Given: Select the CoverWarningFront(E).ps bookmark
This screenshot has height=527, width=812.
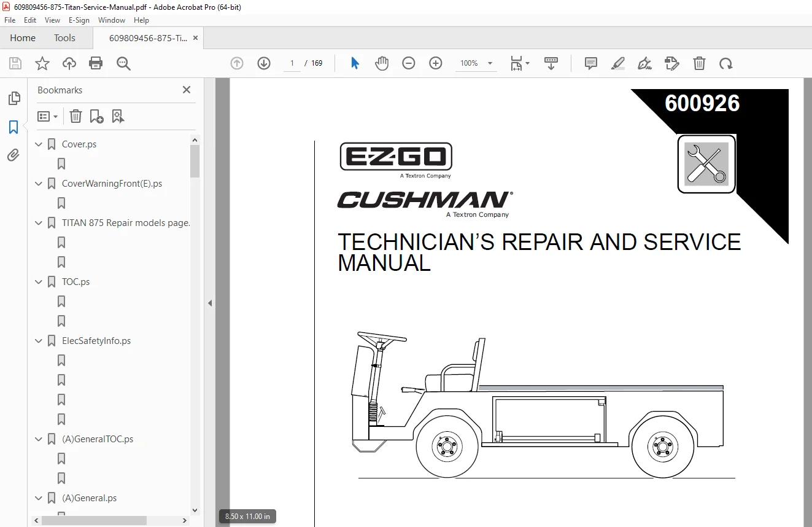Looking at the screenshot, I should [112, 184].
